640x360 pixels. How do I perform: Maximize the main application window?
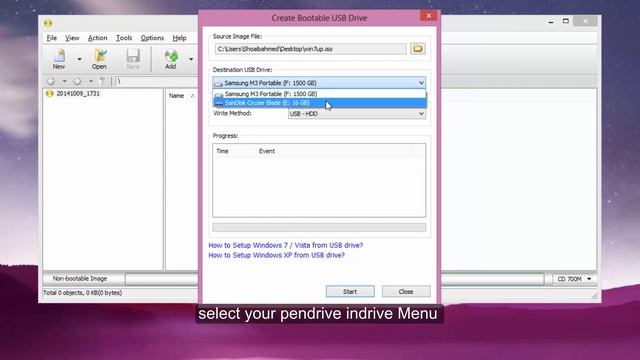pos(566,21)
